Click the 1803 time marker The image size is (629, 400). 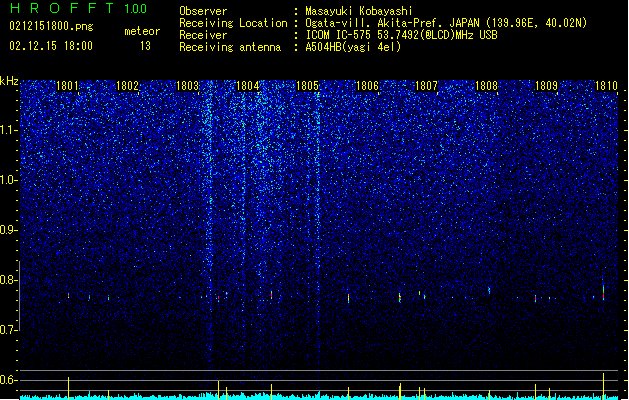pos(187,85)
